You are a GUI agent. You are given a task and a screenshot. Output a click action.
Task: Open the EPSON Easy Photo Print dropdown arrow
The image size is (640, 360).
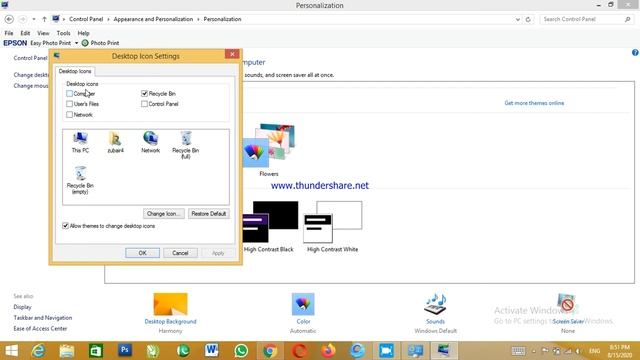pyautogui.click(x=76, y=43)
